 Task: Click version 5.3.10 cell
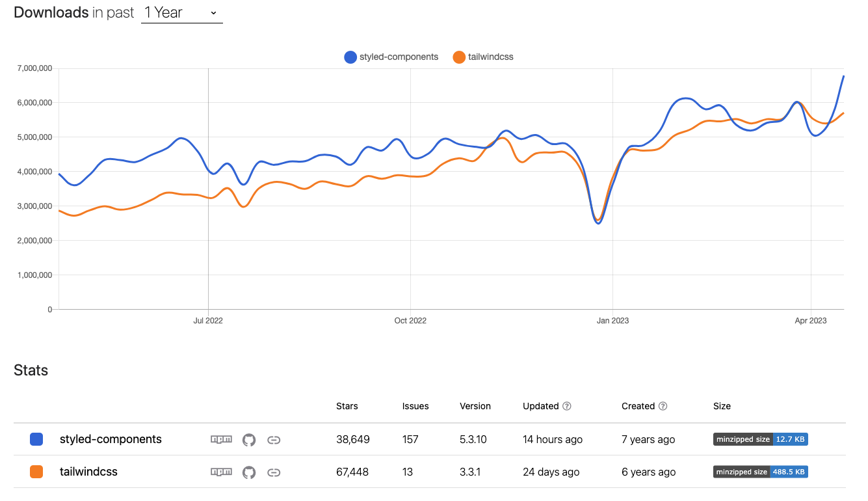click(473, 439)
